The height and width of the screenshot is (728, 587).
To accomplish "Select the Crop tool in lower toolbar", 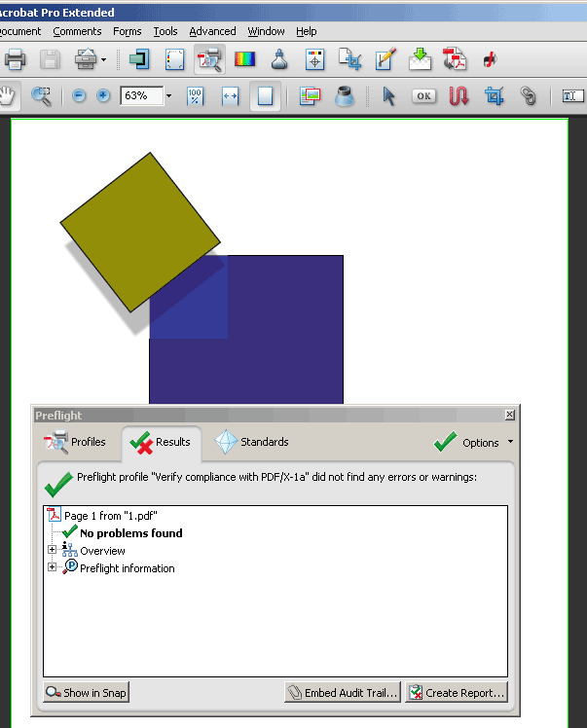I will pyautogui.click(x=494, y=96).
